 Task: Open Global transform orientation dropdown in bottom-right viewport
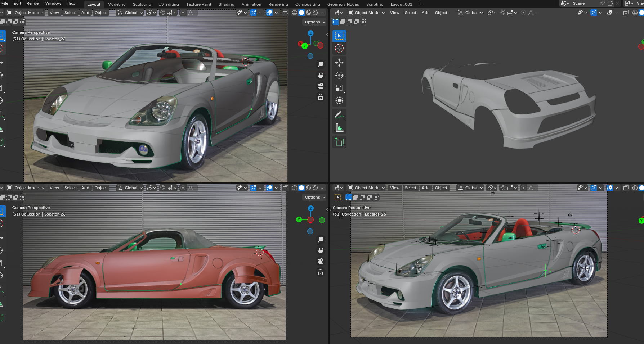471,188
